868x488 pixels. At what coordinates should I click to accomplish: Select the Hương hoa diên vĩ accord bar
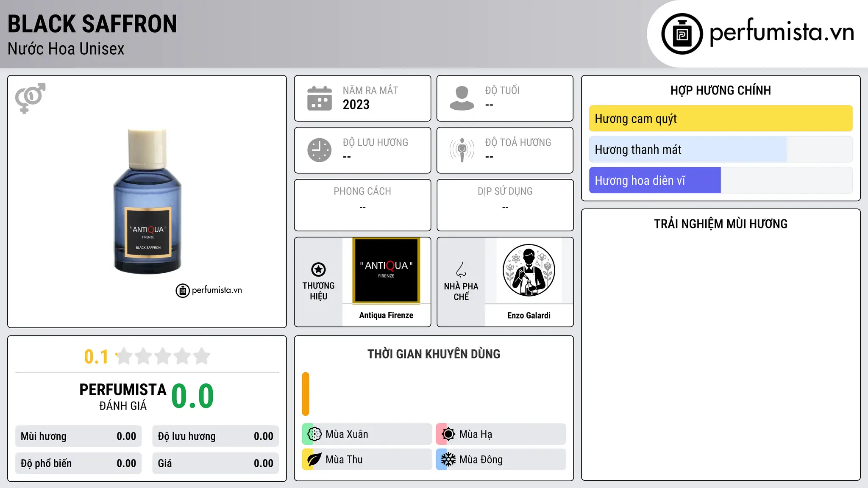tap(721, 180)
